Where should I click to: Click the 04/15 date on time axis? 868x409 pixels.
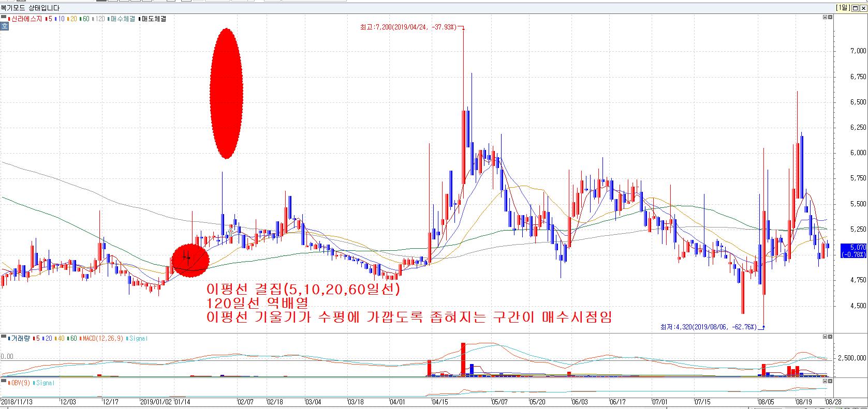coord(440,401)
